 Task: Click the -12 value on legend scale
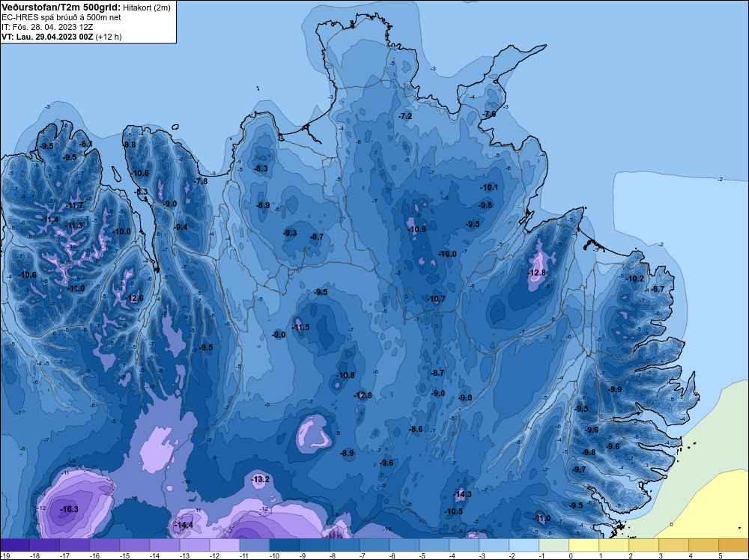click(214, 556)
